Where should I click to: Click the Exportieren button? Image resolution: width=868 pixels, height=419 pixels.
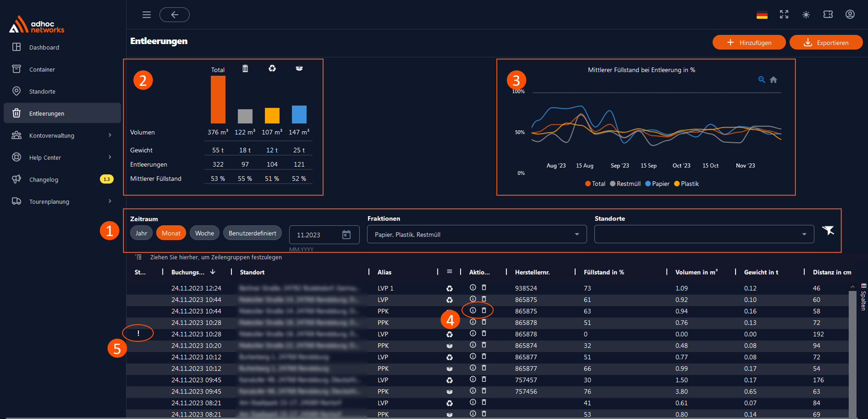coord(826,42)
